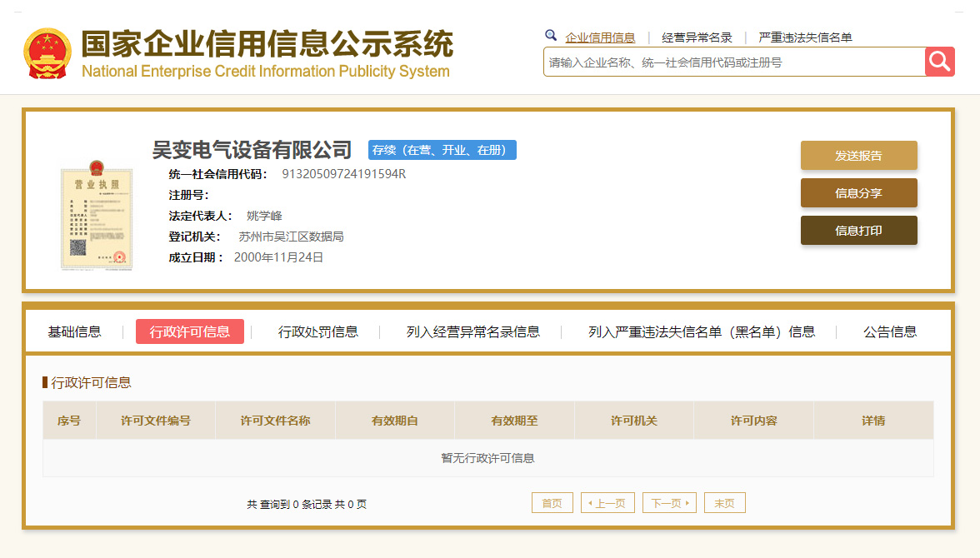Switch to the 列入经营异常名录信息 tab

click(x=473, y=331)
